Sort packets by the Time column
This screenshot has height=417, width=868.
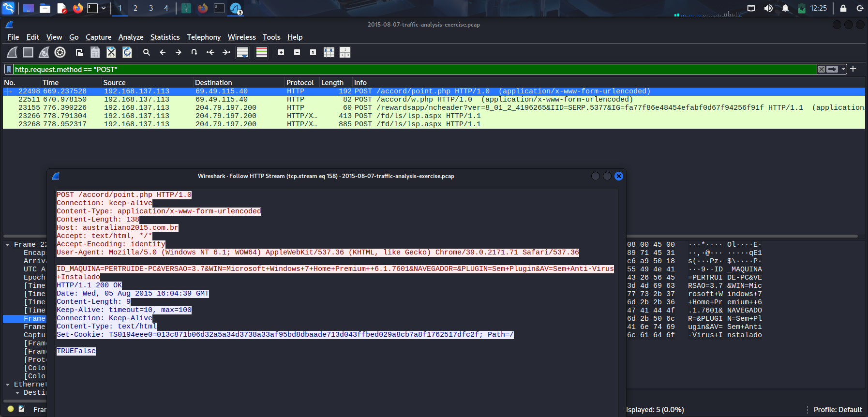[71, 83]
